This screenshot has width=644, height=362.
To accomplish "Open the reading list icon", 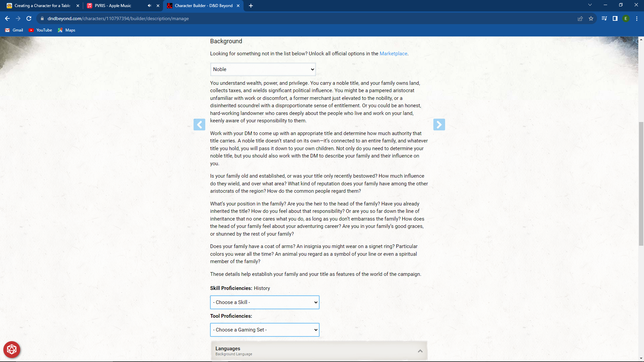I will tap(604, 18).
